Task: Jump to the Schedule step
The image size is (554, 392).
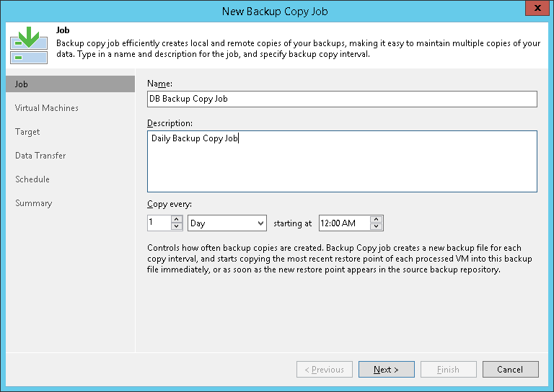Action: tap(32, 179)
